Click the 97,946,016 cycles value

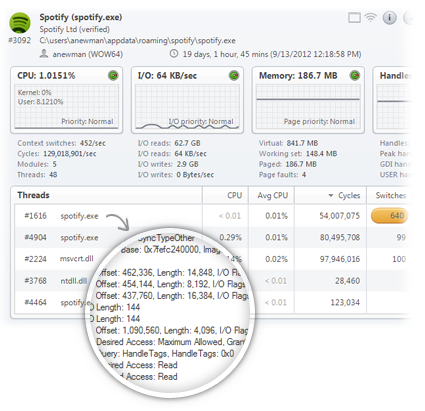point(340,259)
